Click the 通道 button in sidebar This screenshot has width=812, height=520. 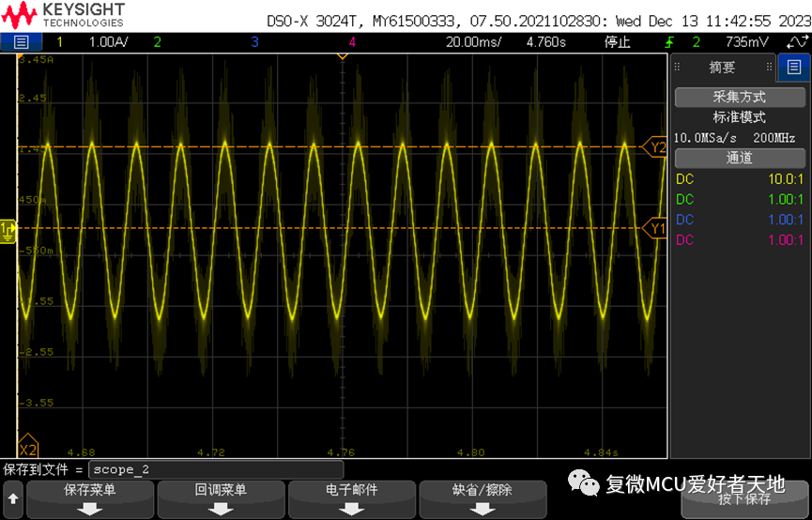pyautogui.click(x=740, y=158)
